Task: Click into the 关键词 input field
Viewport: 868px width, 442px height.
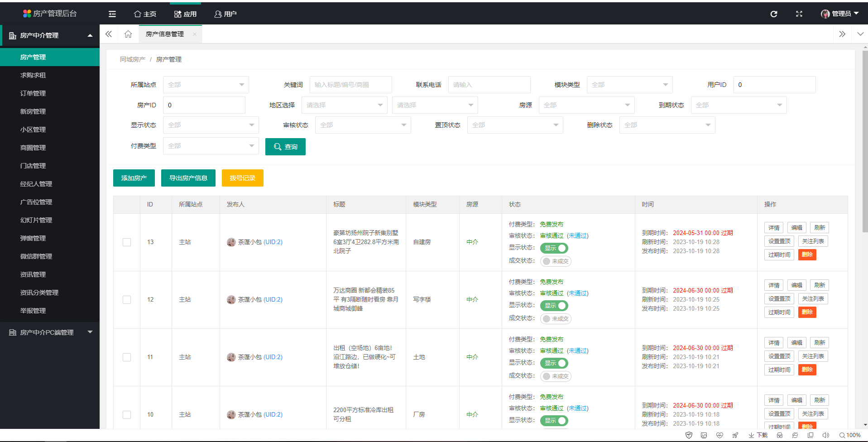Action: click(x=351, y=85)
